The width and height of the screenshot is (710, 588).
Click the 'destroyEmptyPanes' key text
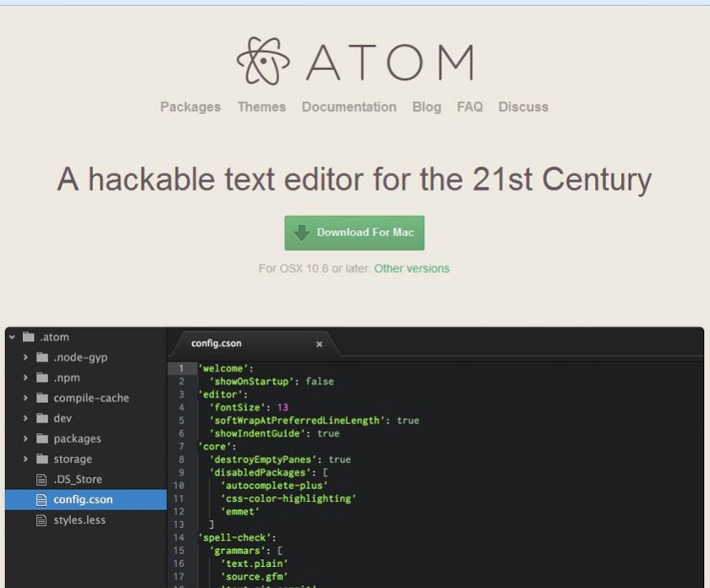tap(263, 460)
